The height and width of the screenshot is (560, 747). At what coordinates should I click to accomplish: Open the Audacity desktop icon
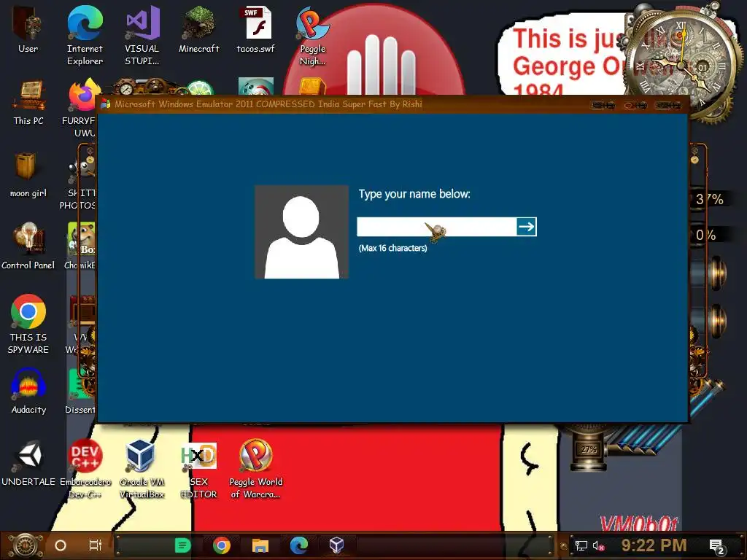28,391
